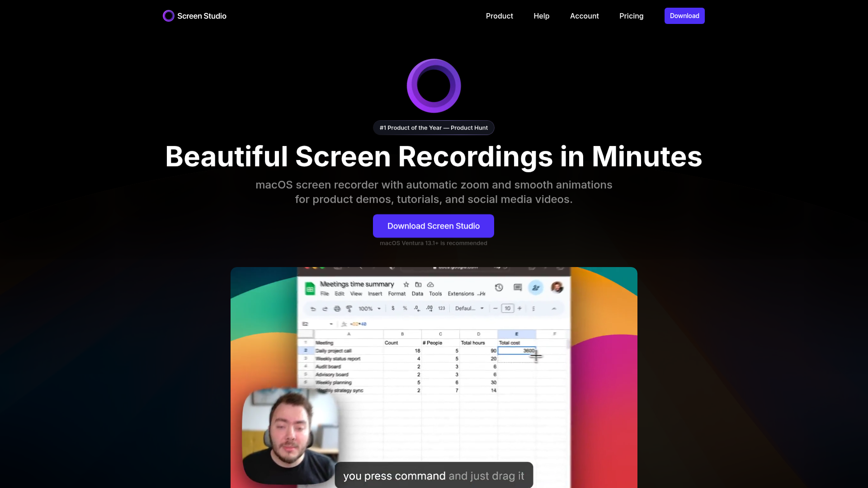Screen dimensions: 868x488
Task: Open the Data menu in the Sheets video
Action: tap(417, 294)
